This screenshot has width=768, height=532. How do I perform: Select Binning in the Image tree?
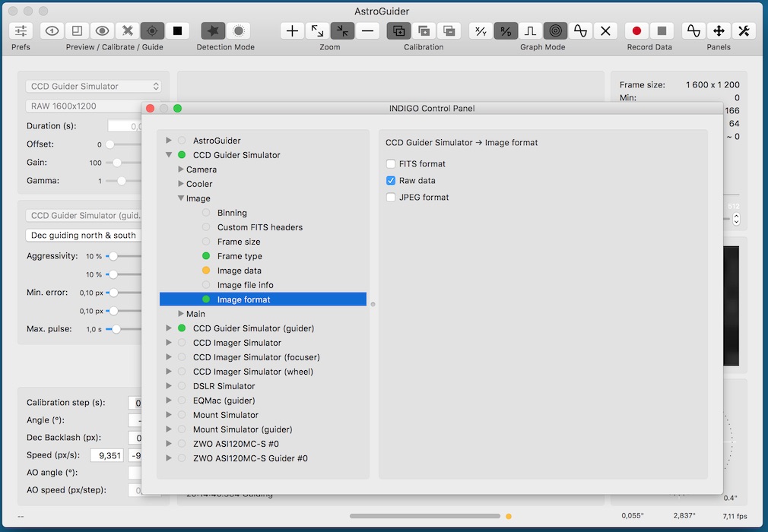232,213
